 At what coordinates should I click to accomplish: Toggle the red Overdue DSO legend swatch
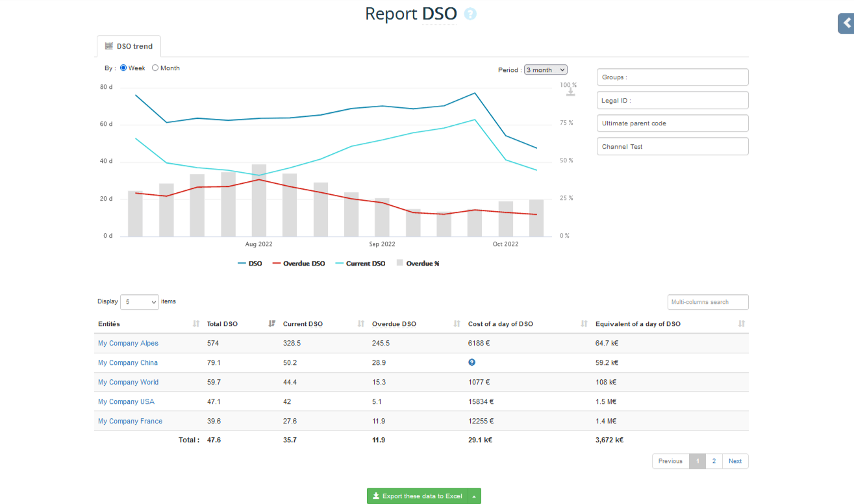click(277, 264)
